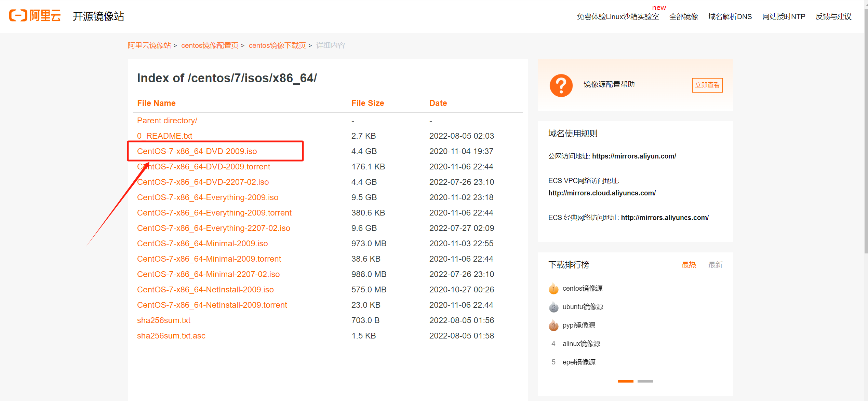This screenshot has width=868, height=401.
Task: Click the gold rank 1 medal icon
Action: click(553, 289)
